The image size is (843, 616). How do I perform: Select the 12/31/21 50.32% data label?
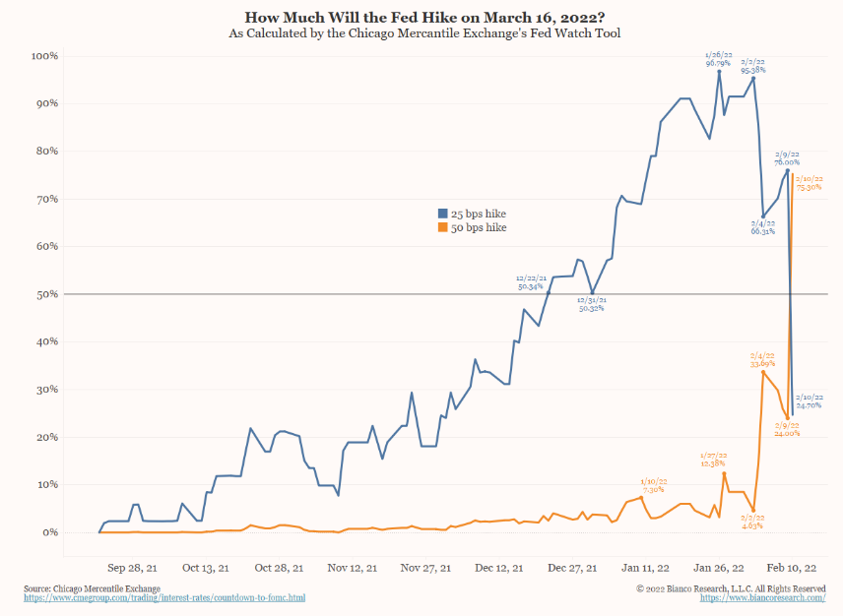[591, 304]
